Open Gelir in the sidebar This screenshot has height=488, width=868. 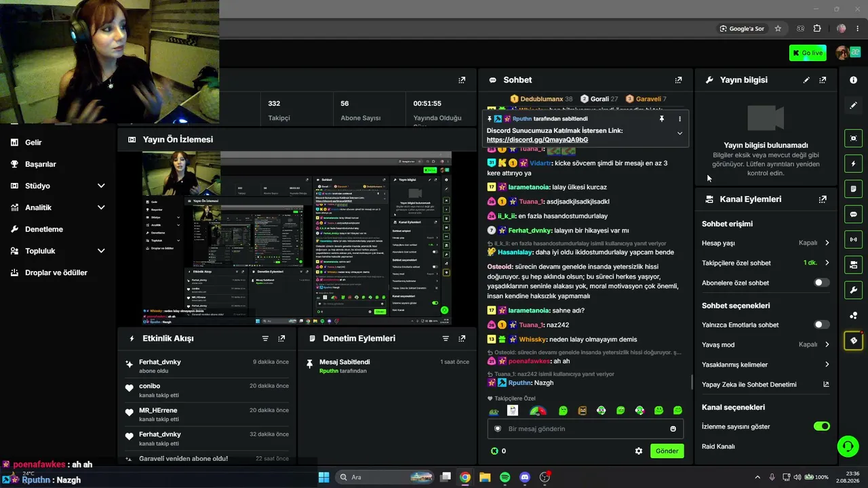(33, 142)
